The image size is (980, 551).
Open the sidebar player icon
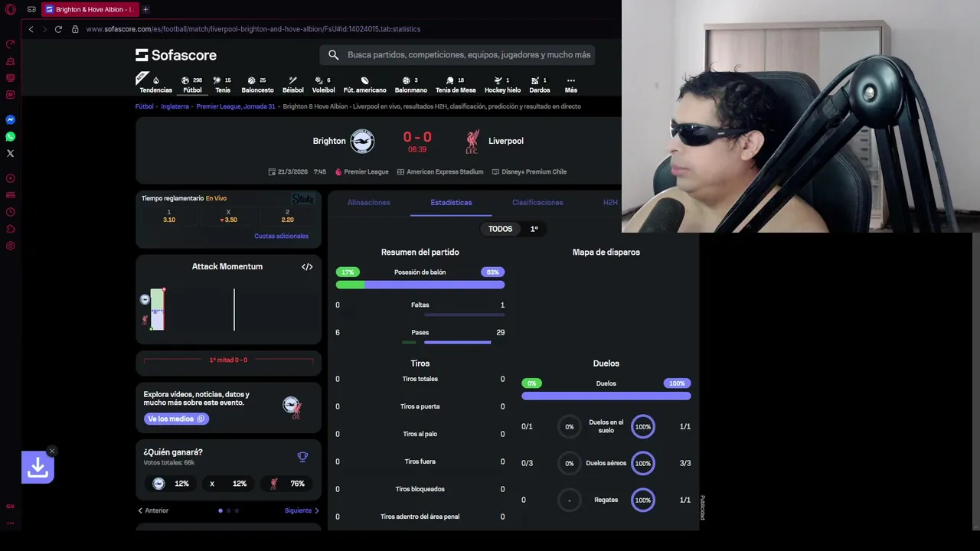tap(11, 178)
